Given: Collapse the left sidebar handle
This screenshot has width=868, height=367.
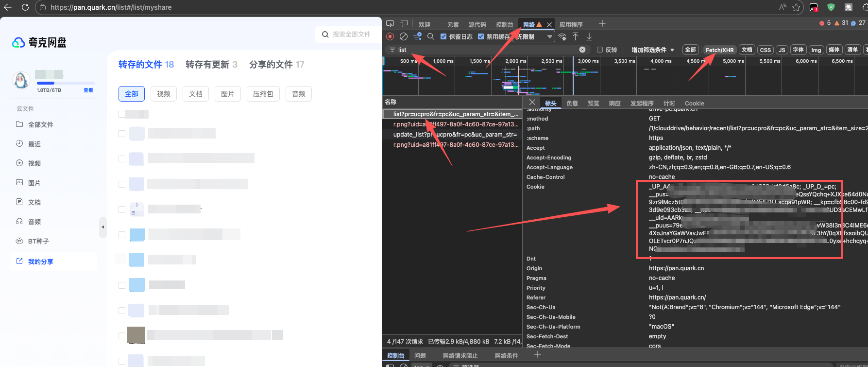Looking at the screenshot, I should 102,227.
